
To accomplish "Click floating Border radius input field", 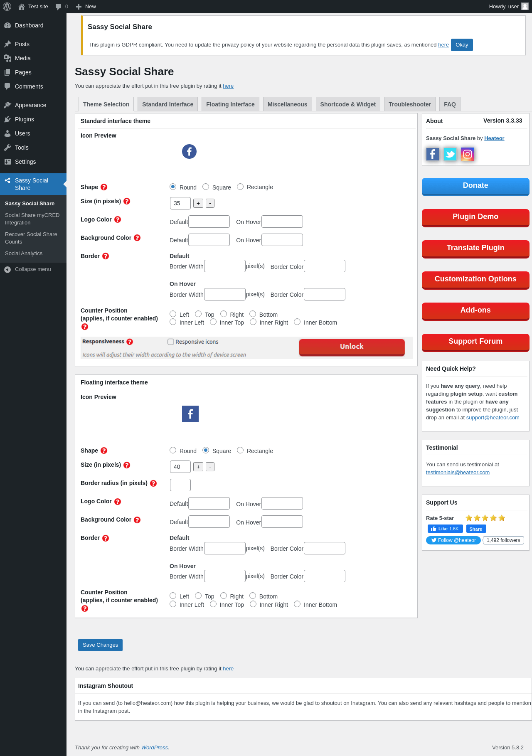I will 180,485.
